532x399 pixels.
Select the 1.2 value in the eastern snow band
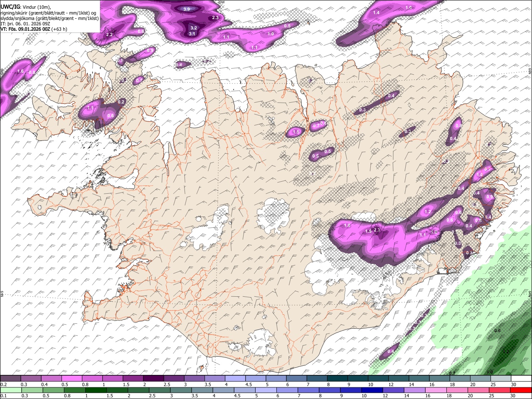(428, 212)
